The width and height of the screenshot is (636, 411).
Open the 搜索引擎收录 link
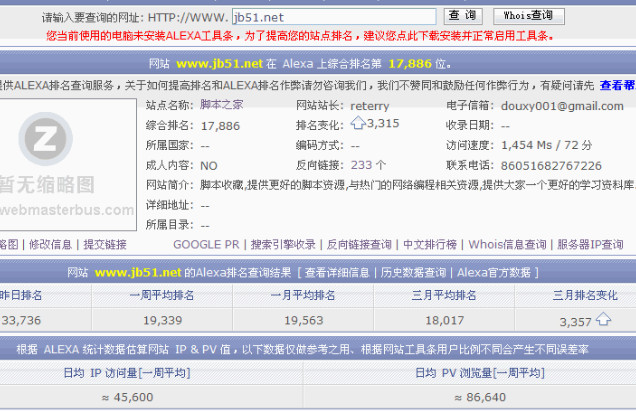tap(283, 244)
